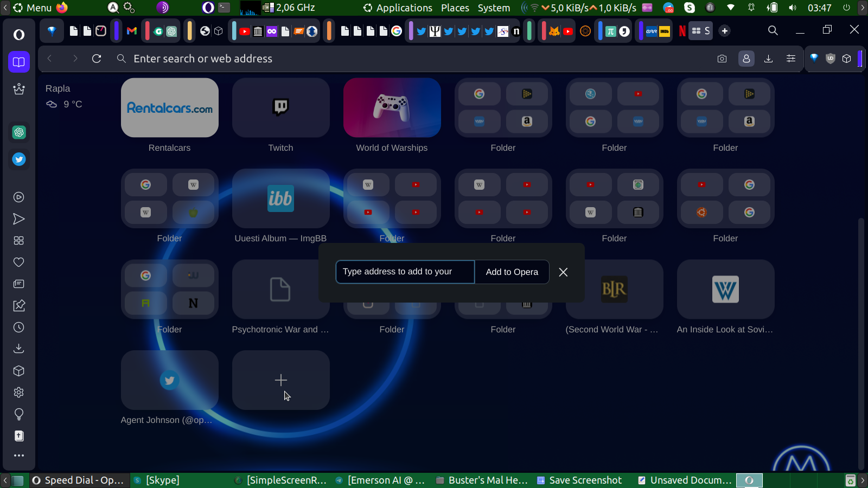Image resolution: width=868 pixels, height=488 pixels.
Task: Launch Firefox from the top panel
Action: (62, 8)
